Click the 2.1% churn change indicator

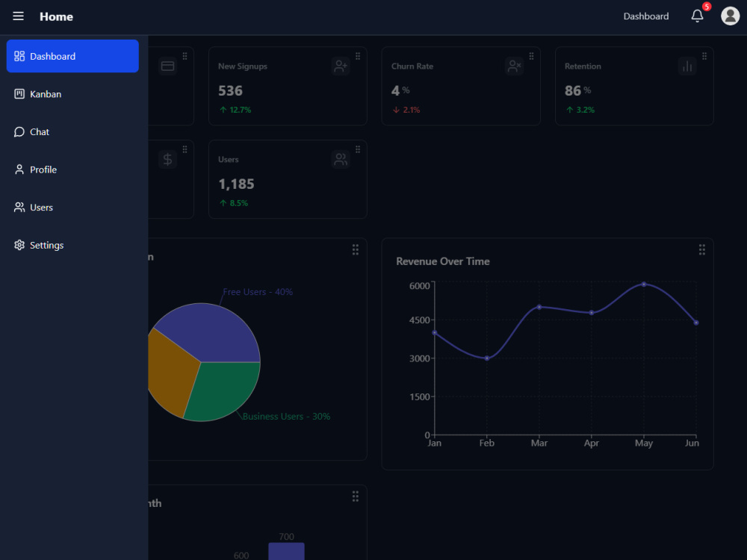(x=406, y=110)
